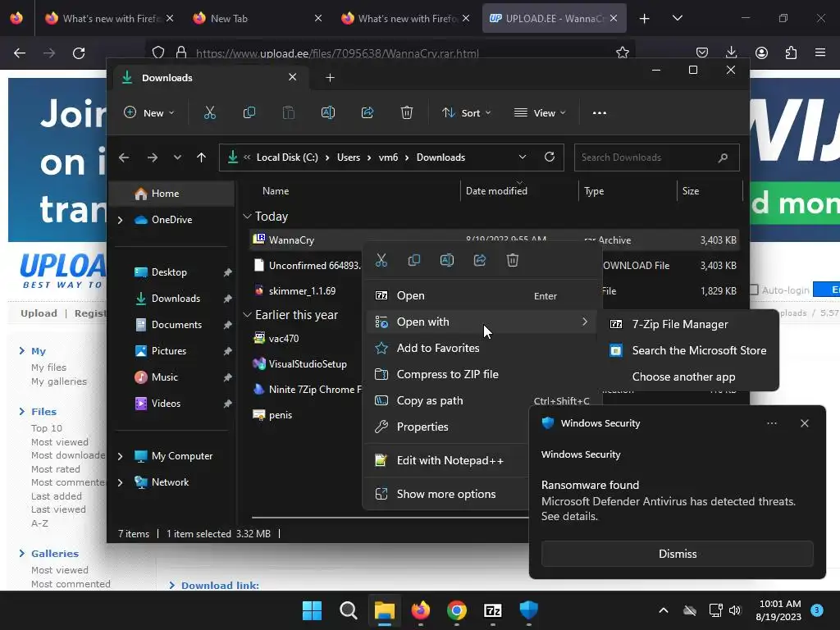Select Compress to ZIP file

[x=481, y=374]
